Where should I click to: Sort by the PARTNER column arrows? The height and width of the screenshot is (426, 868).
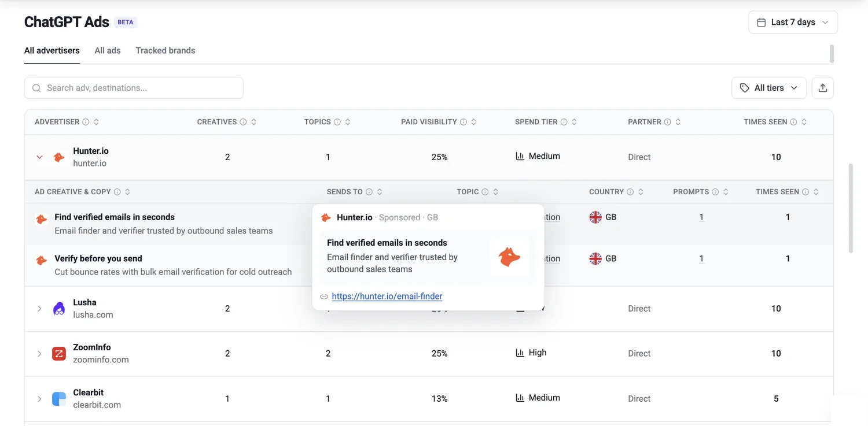(x=678, y=122)
